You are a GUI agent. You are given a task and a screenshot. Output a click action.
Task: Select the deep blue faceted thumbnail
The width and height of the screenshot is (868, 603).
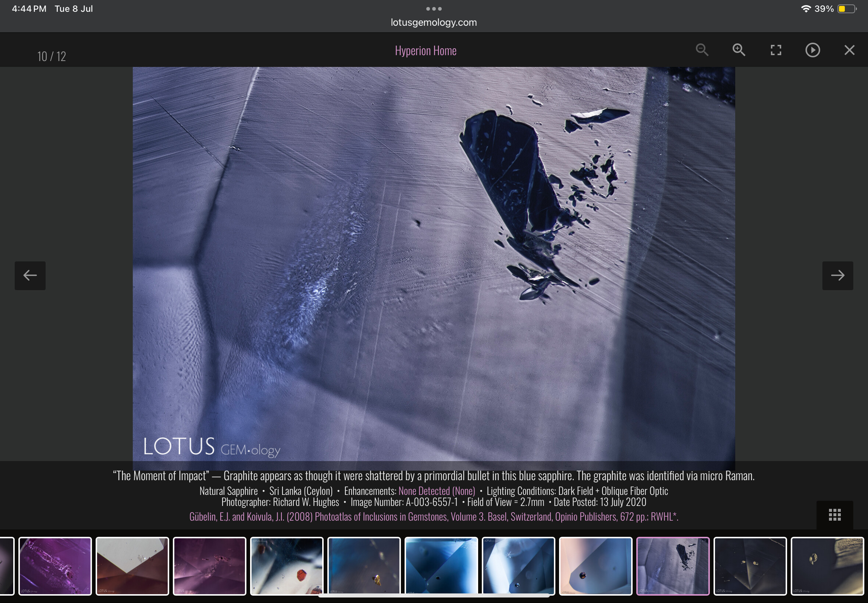pyautogui.click(x=441, y=566)
